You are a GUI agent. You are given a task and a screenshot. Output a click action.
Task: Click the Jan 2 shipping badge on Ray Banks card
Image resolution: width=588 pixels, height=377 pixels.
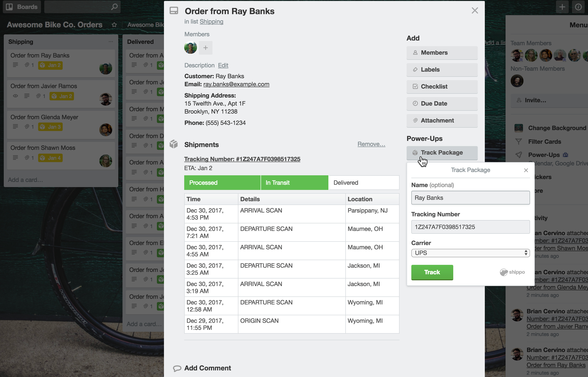tap(50, 65)
